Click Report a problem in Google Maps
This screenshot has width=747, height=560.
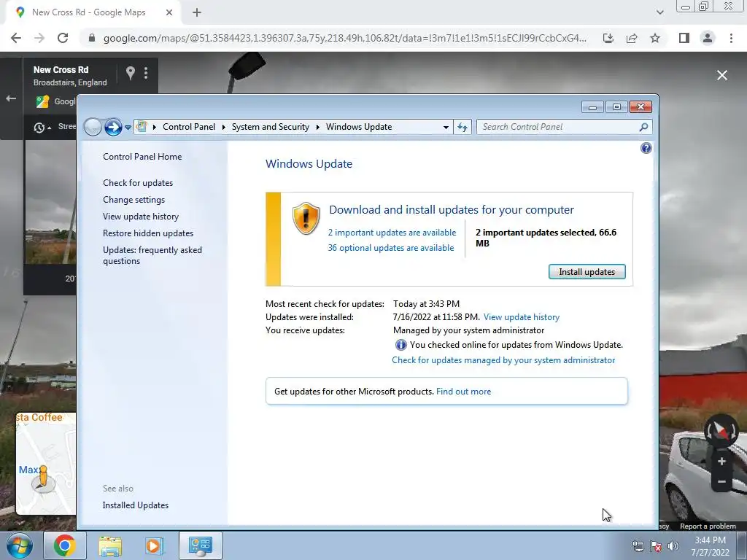708,526
